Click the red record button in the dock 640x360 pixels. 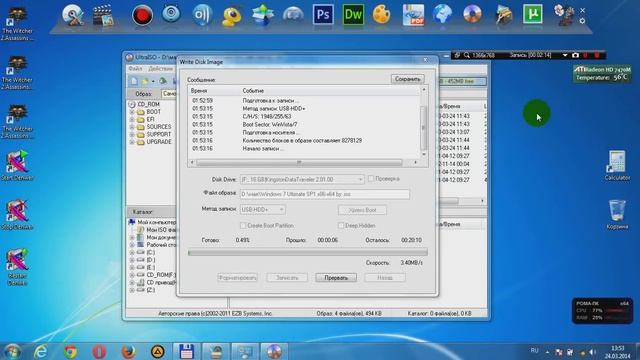[142, 16]
